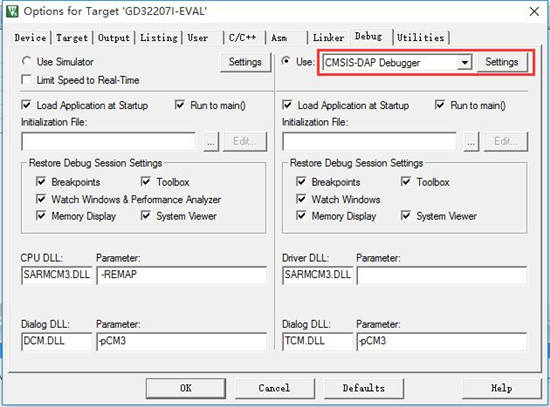The width and height of the screenshot is (550, 407).
Task: Go to the Utilities tab
Action: 421,38
